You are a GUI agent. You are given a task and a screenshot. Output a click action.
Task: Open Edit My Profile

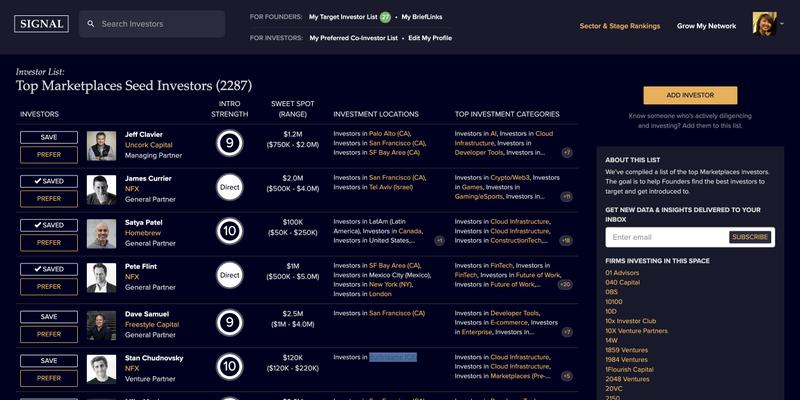[x=430, y=38]
